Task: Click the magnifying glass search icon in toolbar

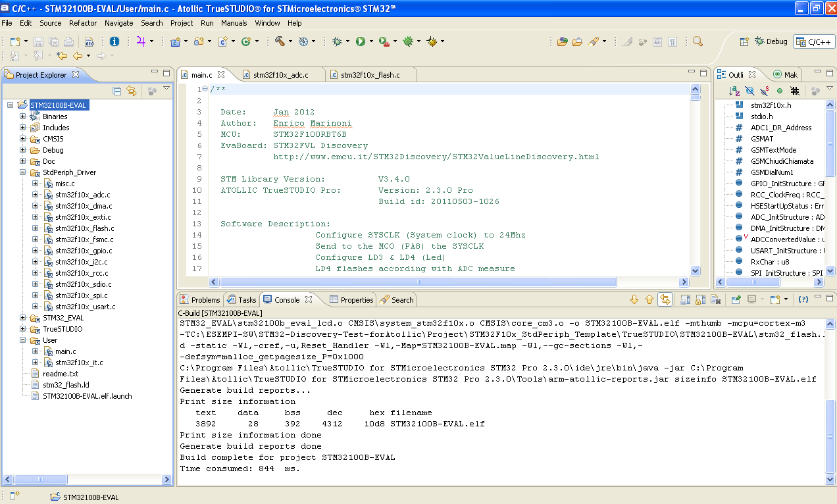Action: [x=698, y=41]
